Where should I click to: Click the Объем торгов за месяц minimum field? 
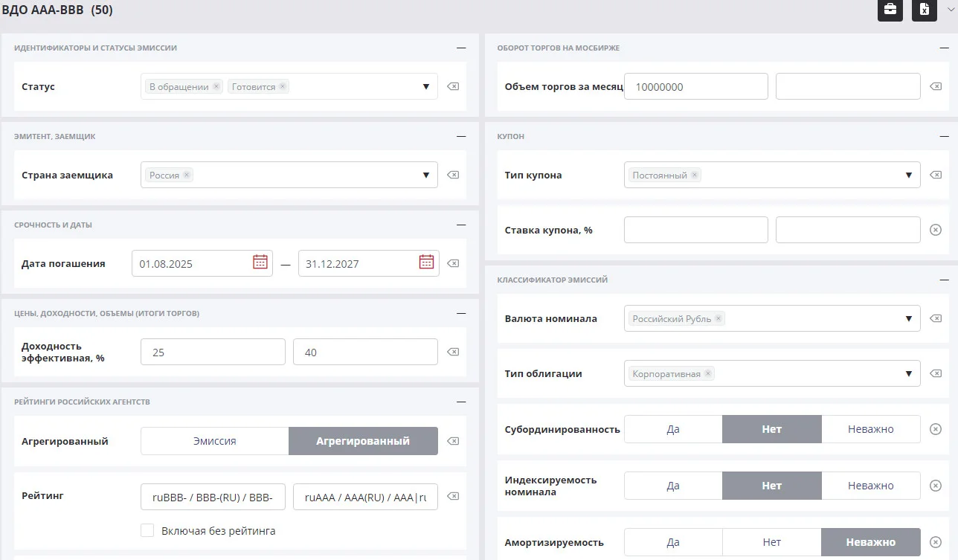point(696,86)
